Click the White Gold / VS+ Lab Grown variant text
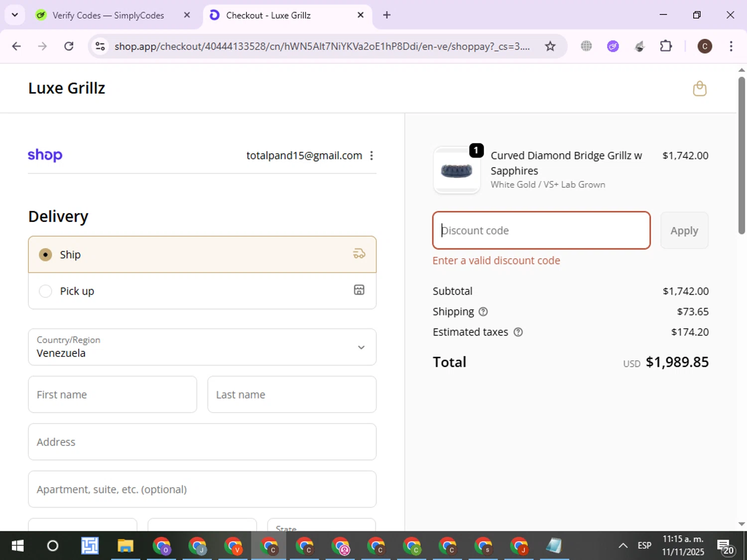 click(548, 185)
